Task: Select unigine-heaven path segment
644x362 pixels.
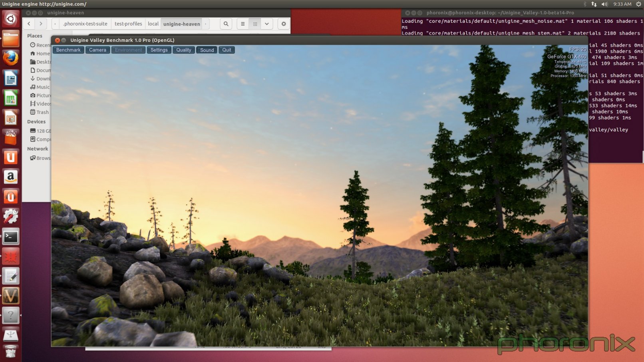Action: point(181,24)
